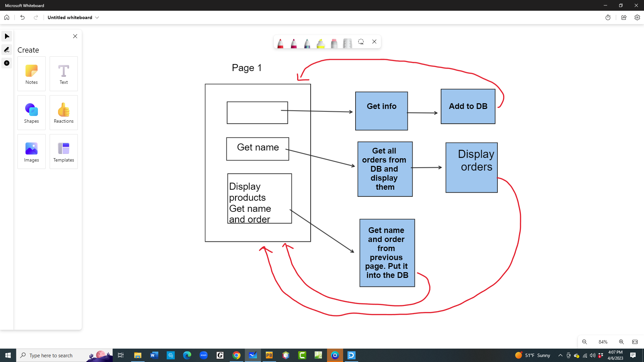Expand the Untitled whiteboard name dropdown
This screenshot has height=362, width=644.
[97, 17]
